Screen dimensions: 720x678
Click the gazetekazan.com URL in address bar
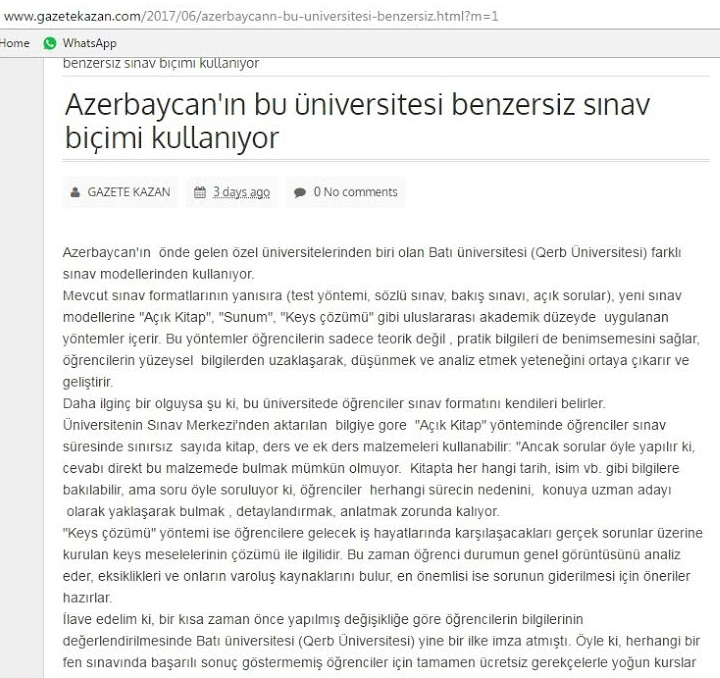[x=251, y=17]
